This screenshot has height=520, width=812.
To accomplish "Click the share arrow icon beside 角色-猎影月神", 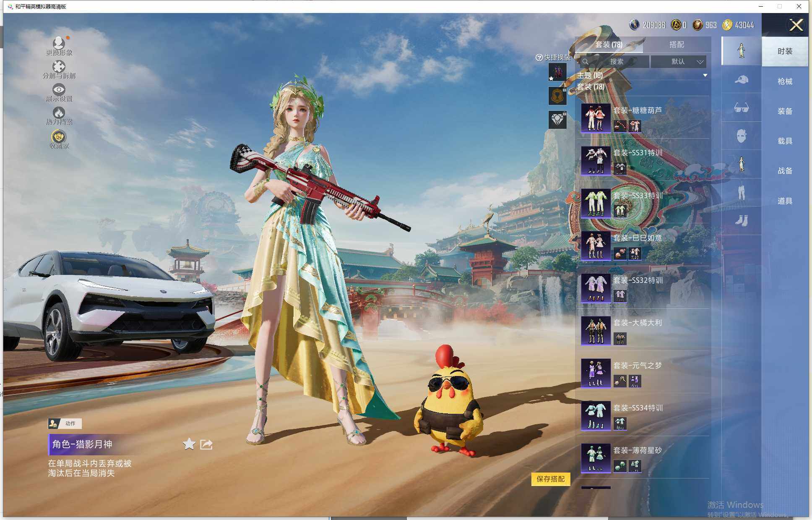I will coord(206,444).
